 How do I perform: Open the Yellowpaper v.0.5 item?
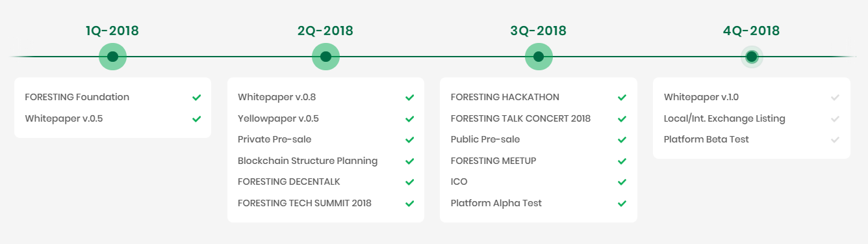tap(278, 118)
